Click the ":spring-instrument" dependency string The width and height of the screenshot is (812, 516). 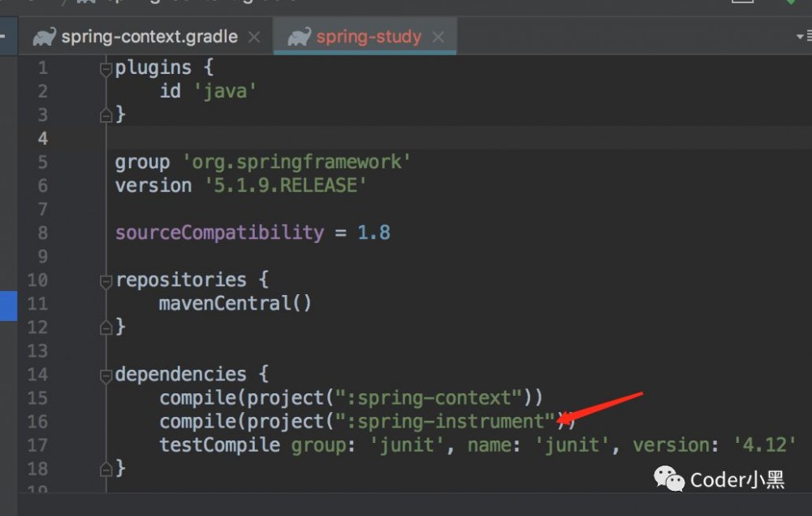pos(445,421)
